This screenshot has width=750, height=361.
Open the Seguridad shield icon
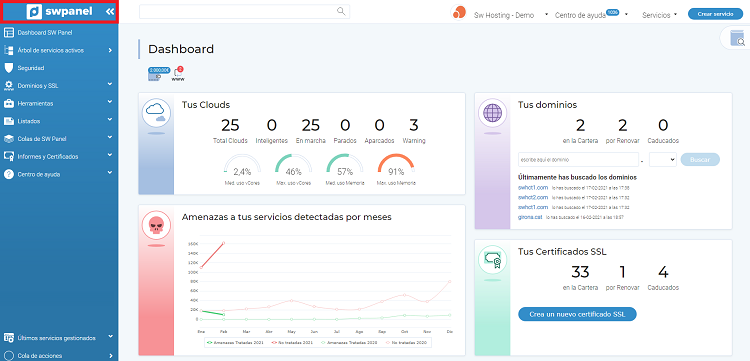point(8,68)
